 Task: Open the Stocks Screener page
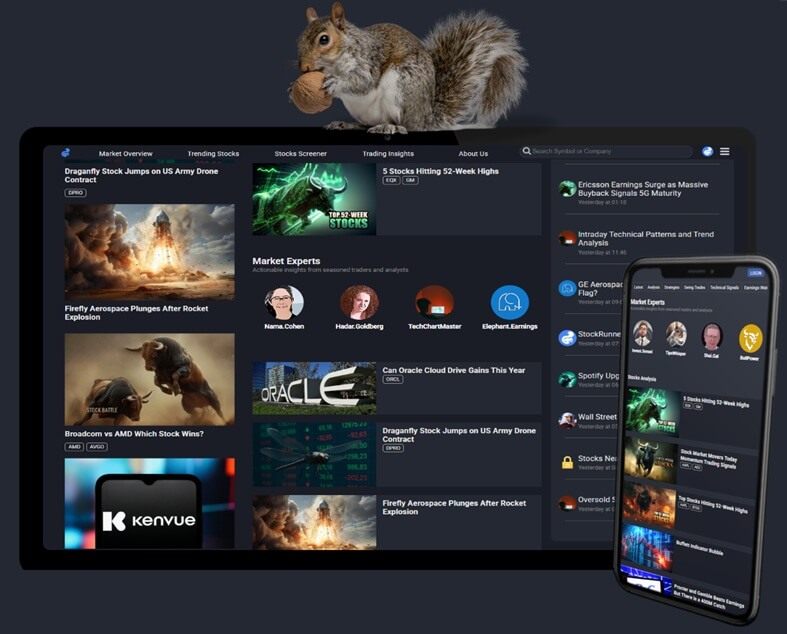(x=301, y=154)
